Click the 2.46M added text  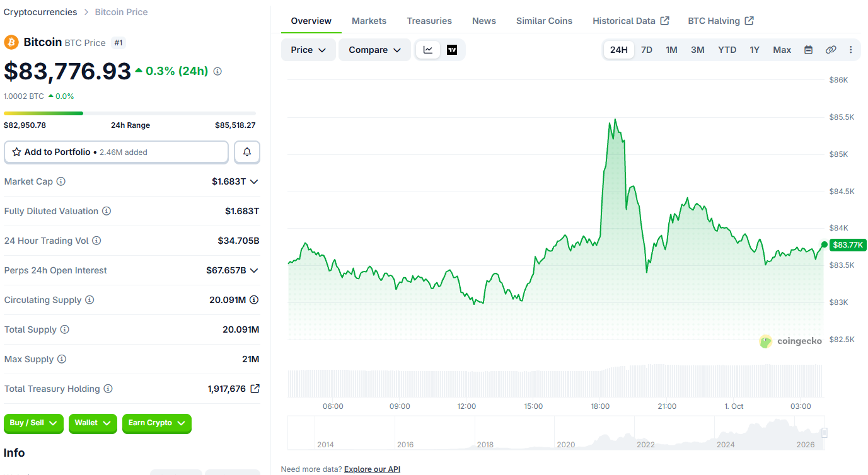pos(124,152)
